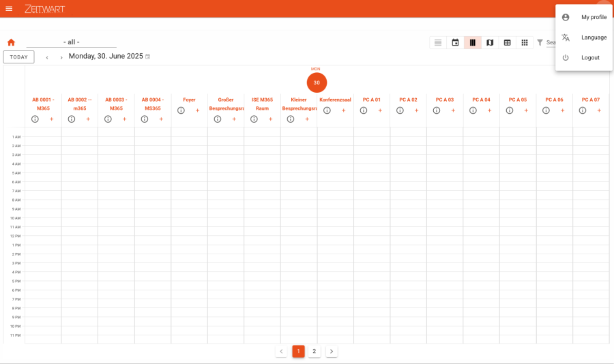The width and height of the screenshot is (614, 364).
Task: Show info for AB 0001 - M365
Action: click(35, 119)
